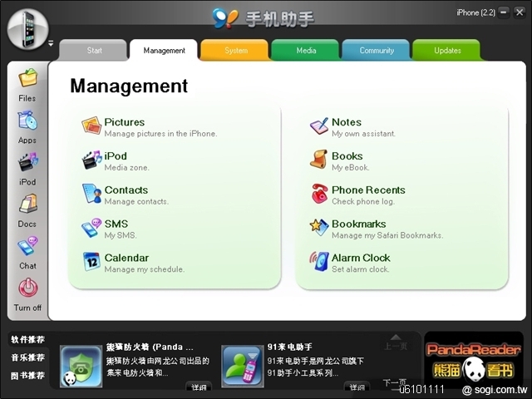Viewport: 532px width, 399px height.
Task: Switch to the System tab
Action: click(x=235, y=50)
